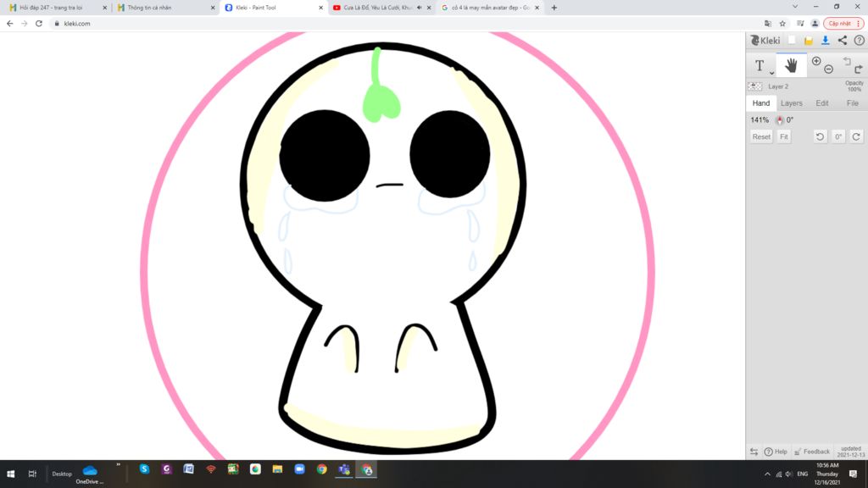Viewport: 868px width, 488px height.
Task: Switch to the Layers tab
Action: coord(792,103)
